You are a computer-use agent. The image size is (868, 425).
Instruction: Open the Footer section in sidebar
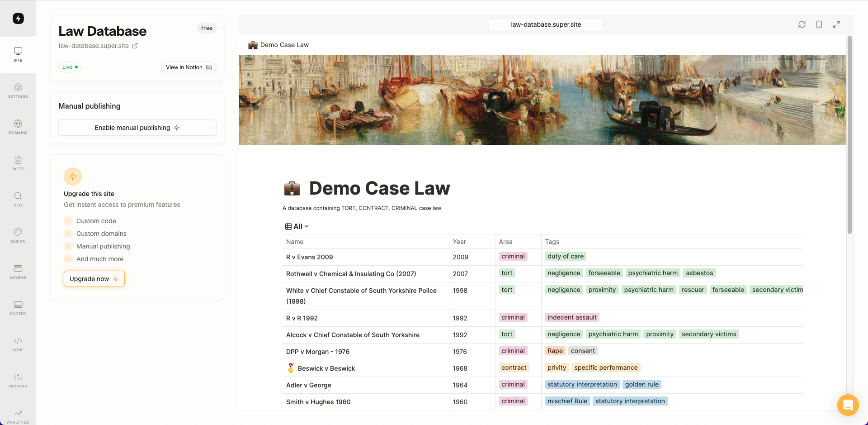pos(18,308)
